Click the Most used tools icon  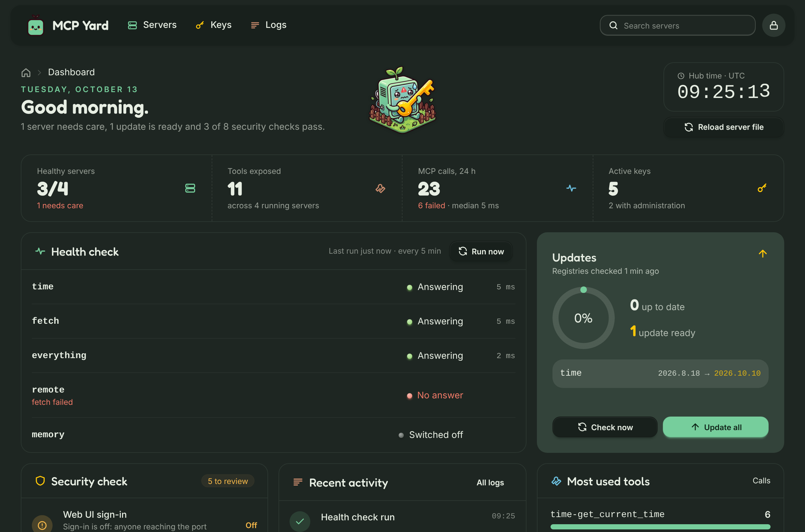point(556,481)
